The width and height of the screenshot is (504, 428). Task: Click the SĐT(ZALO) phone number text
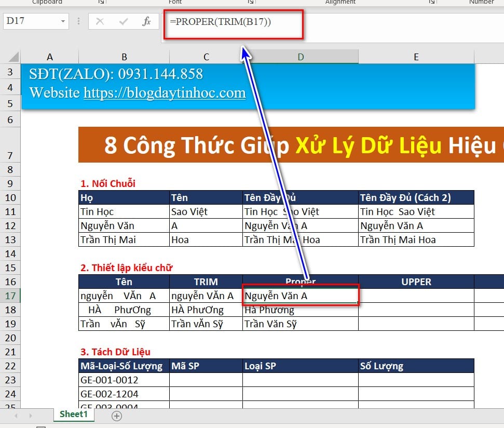point(116,74)
